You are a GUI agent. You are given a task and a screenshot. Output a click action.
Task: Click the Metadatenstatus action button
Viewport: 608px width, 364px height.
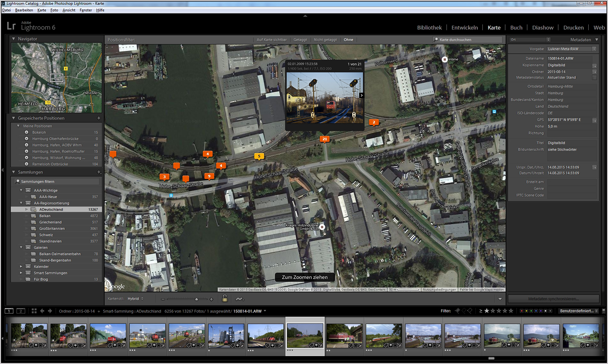point(594,78)
